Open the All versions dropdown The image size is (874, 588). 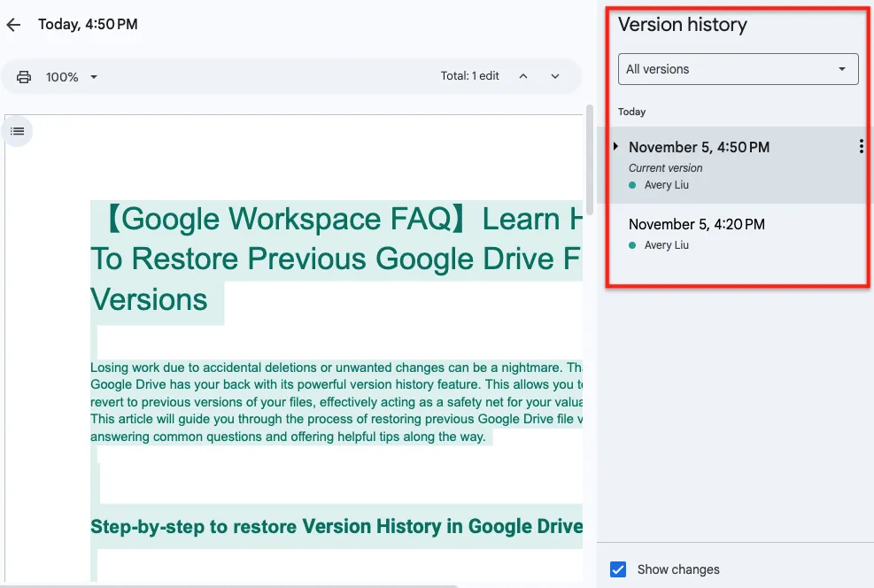pyautogui.click(x=738, y=69)
